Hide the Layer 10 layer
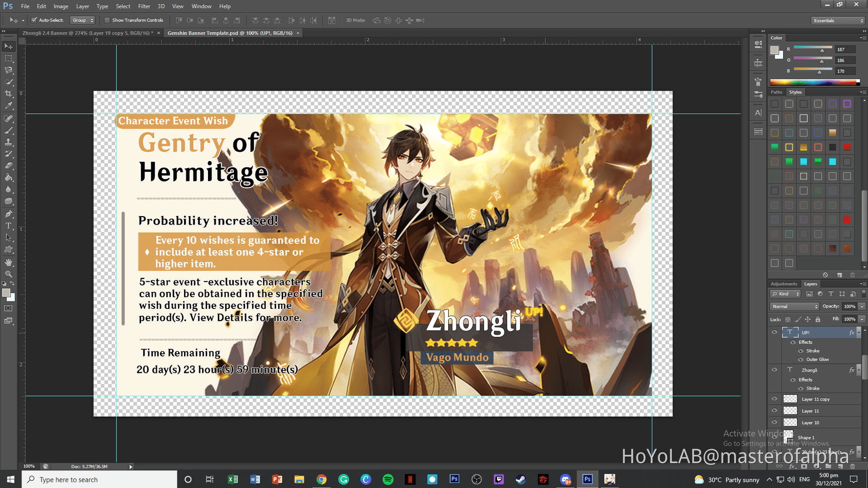868x488 pixels. (x=774, y=423)
